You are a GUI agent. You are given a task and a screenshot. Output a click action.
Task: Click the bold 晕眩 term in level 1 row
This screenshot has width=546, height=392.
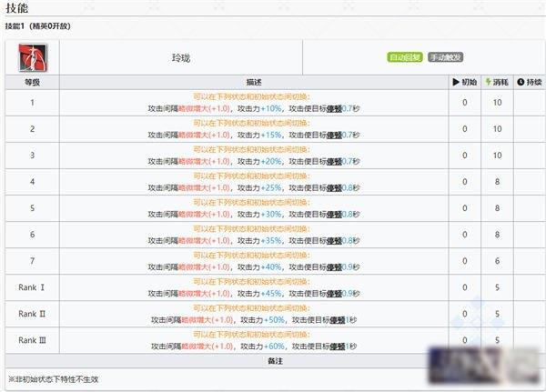(334, 109)
